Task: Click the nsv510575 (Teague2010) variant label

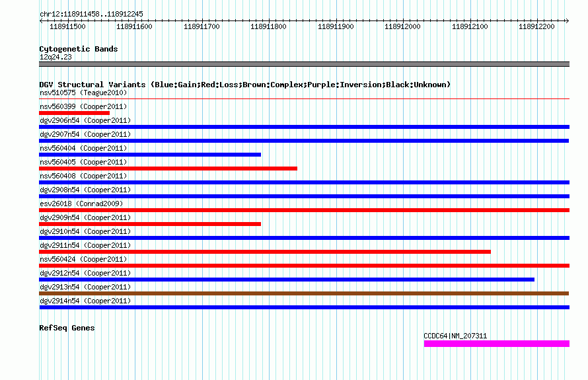Action: (x=83, y=93)
